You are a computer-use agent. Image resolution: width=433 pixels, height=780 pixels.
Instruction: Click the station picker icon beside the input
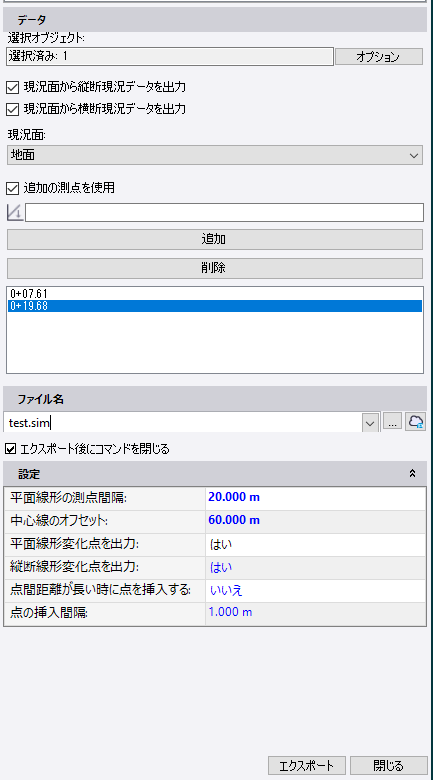15,212
